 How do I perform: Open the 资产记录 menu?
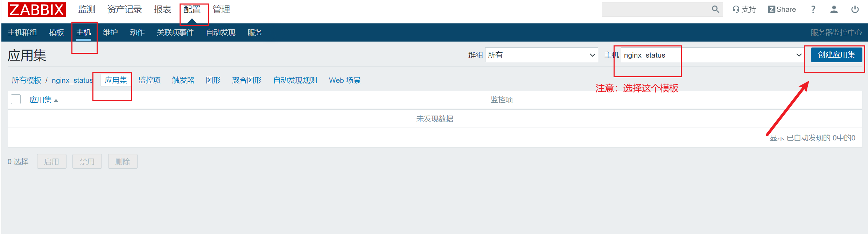[x=125, y=9]
